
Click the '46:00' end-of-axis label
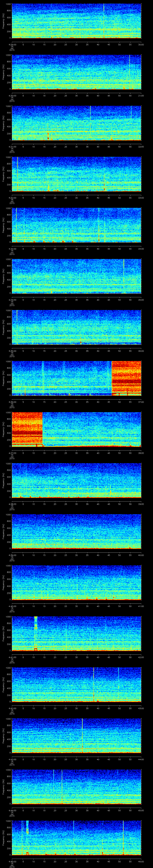point(141,861)
